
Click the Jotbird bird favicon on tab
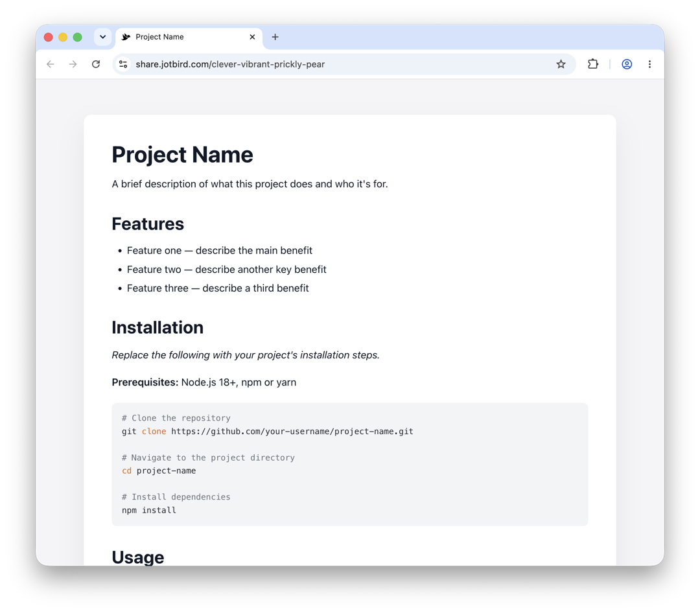[126, 37]
